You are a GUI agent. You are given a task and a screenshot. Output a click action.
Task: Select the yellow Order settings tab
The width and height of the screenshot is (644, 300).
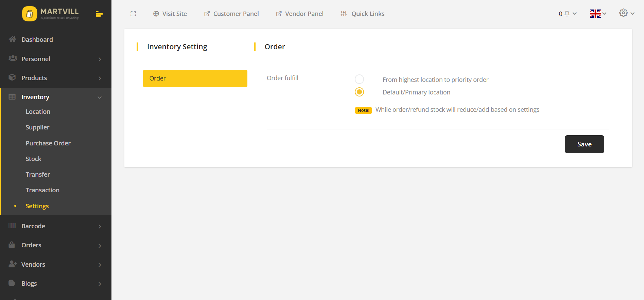coord(195,78)
